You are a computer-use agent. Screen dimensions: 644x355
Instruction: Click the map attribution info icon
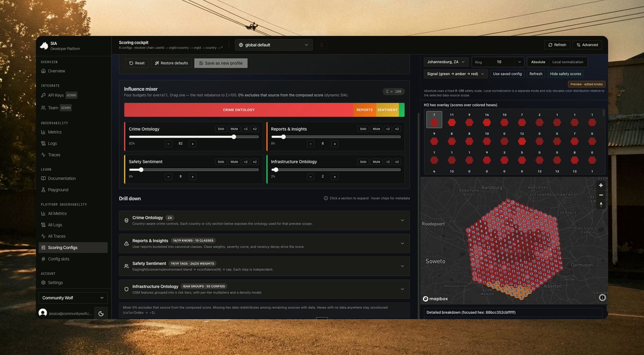click(x=602, y=297)
